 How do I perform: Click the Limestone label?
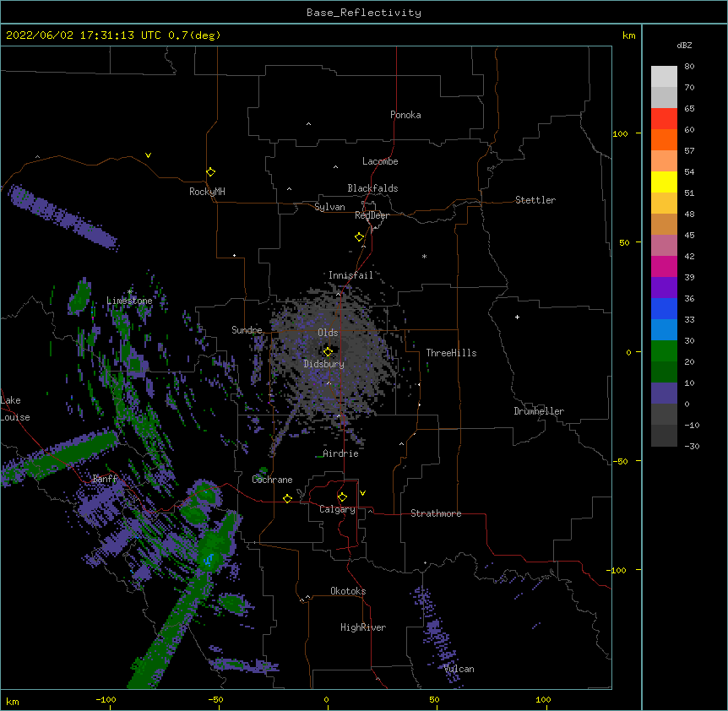[129, 301]
